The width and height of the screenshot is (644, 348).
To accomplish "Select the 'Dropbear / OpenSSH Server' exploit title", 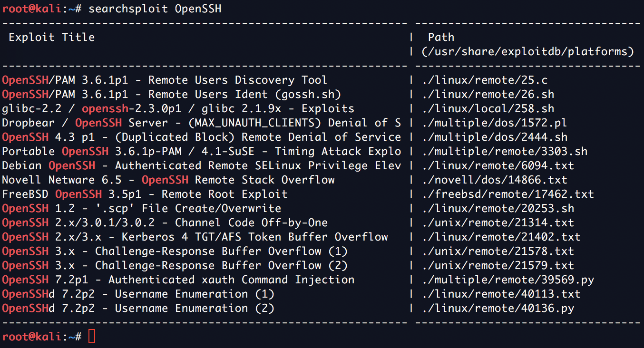I will tap(202, 123).
